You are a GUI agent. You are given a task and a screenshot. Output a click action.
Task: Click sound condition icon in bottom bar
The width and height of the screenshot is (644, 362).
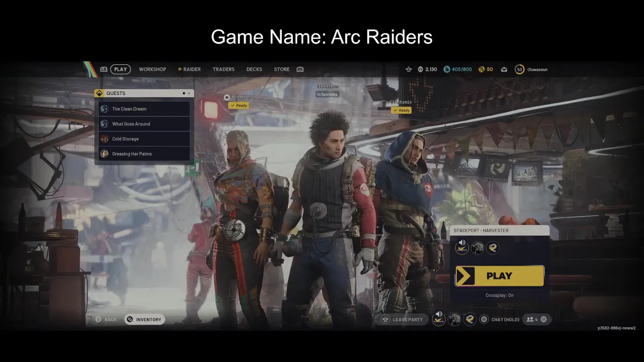439,318
